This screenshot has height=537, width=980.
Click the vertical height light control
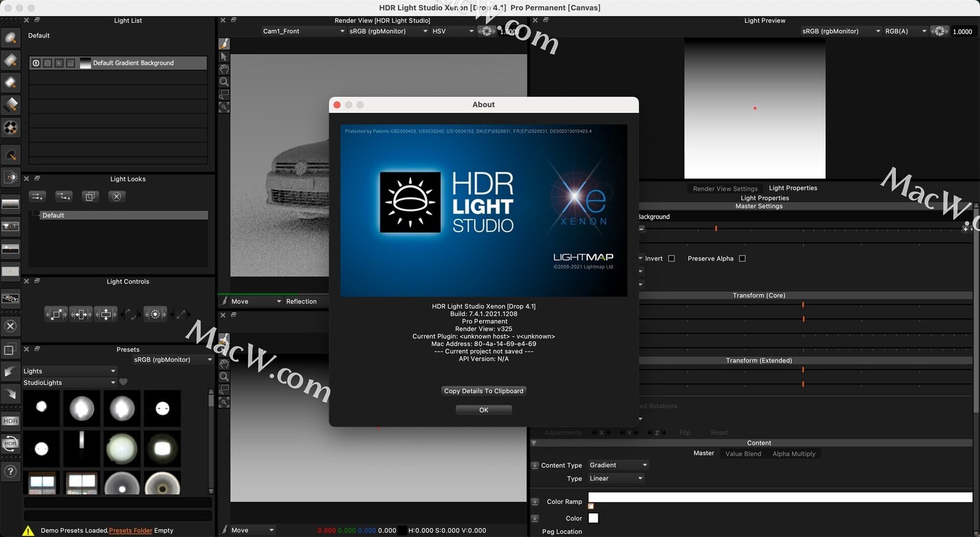[105, 314]
